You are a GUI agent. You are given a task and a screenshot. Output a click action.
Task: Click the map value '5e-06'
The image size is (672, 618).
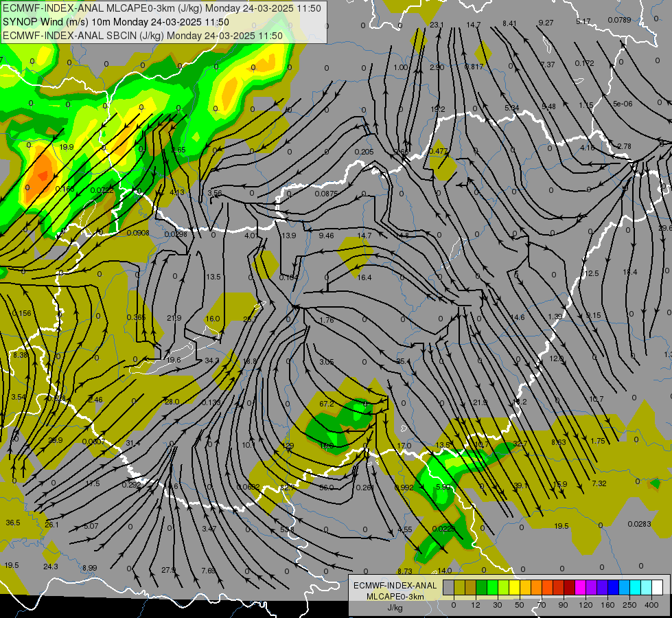tap(623, 104)
